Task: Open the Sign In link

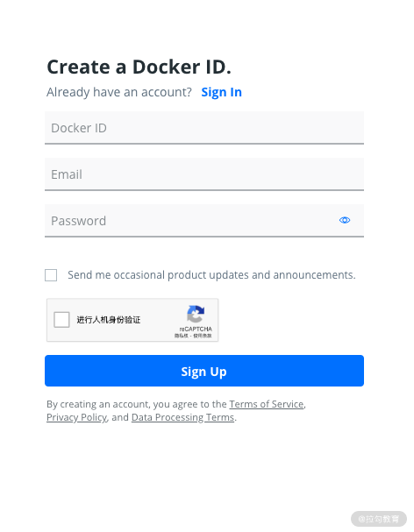Action: point(221,92)
